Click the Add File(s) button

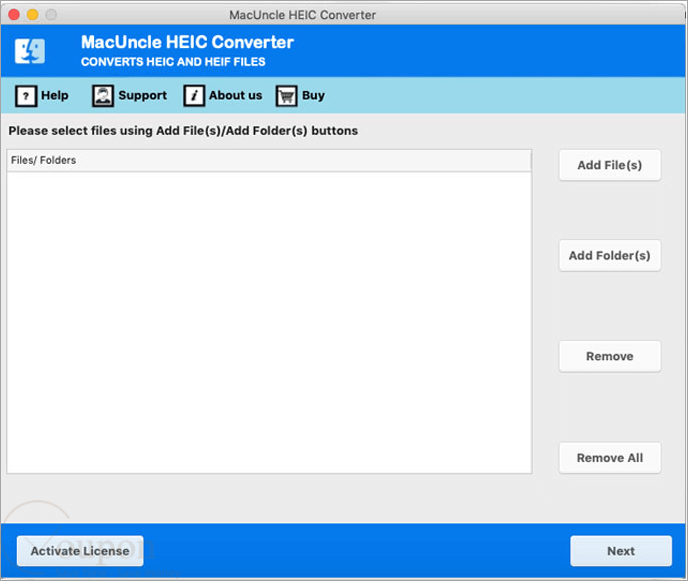coord(610,165)
